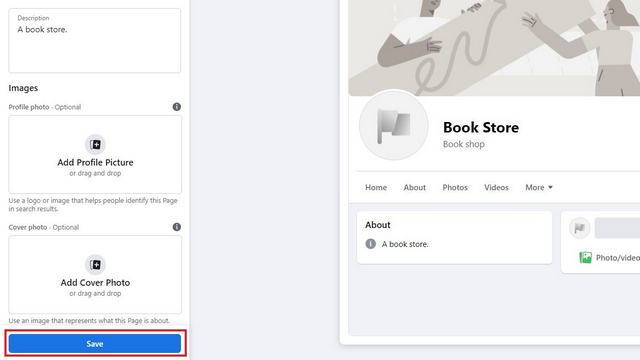Click the Book Store flag profile picture

click(394, 126)
